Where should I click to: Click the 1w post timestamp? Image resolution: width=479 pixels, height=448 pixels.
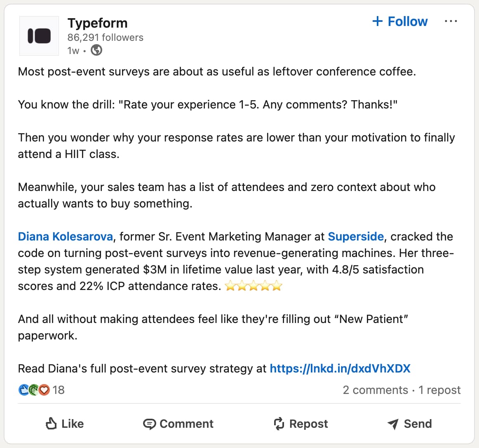pyautogui.click(x=73, y=51)
